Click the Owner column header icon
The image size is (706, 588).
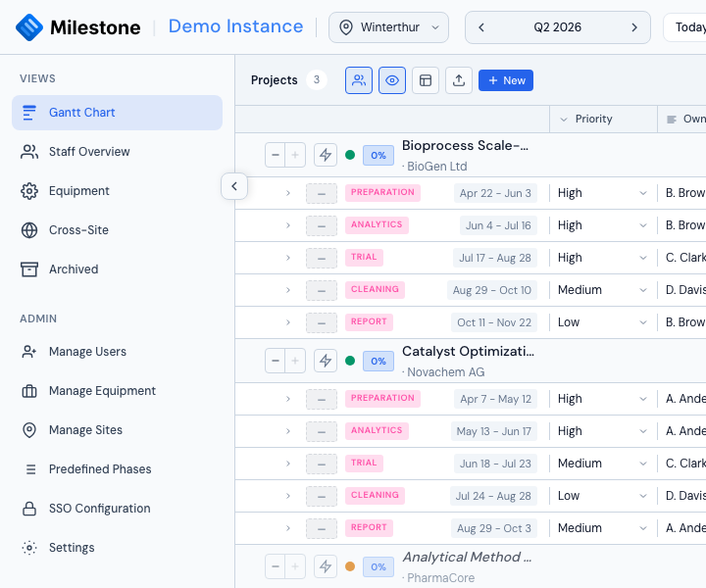pos(672,120)
